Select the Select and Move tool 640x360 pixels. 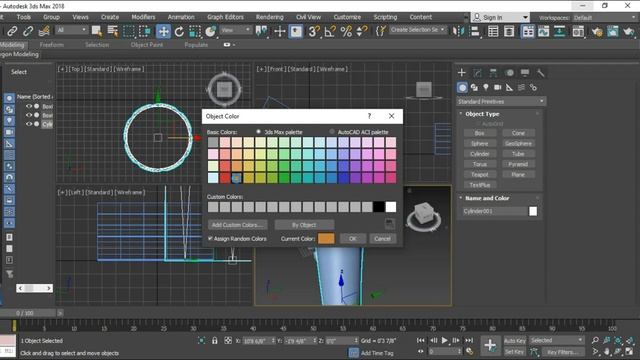(163, 31)
